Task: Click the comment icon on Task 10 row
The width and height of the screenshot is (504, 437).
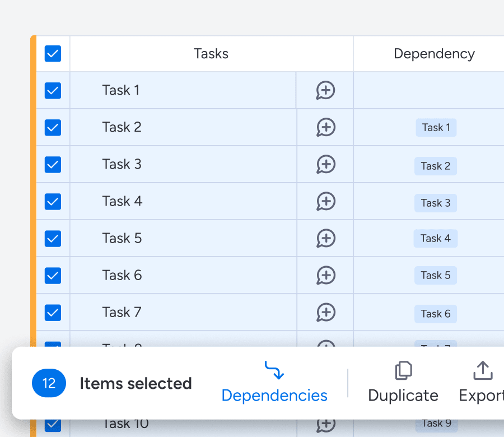Action: point(325,424)
